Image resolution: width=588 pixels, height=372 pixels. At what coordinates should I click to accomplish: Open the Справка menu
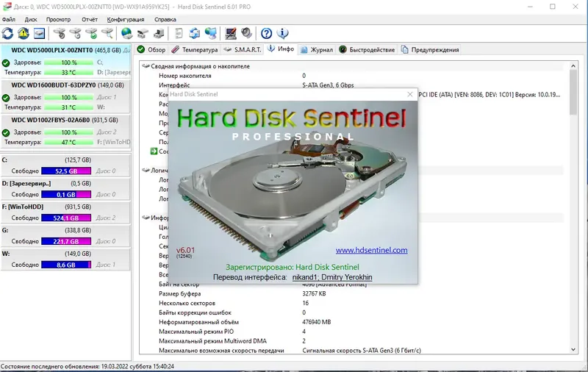pyautogui.click(x=165, y=20)
